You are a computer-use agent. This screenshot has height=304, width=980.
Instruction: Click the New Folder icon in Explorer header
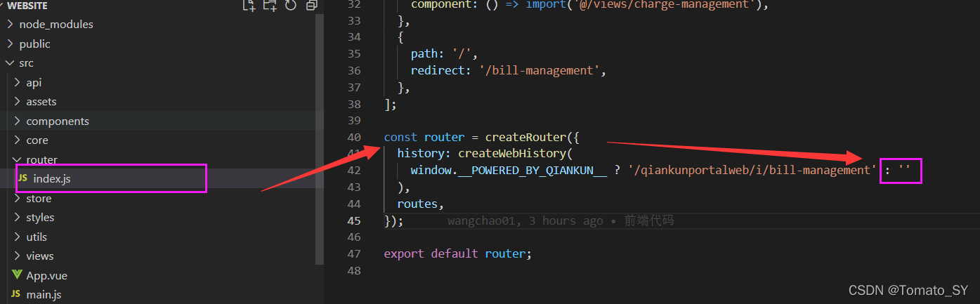270,6
